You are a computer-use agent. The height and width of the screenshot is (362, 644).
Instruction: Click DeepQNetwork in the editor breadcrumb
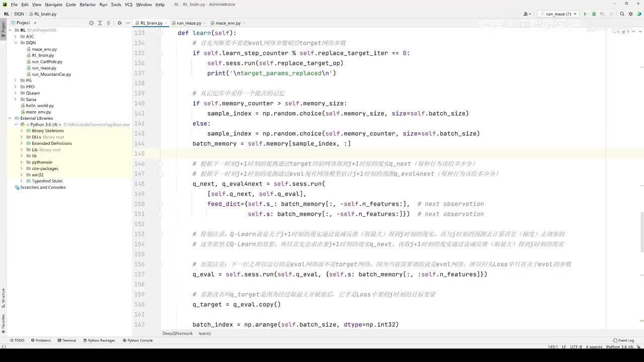pyautogui.click(x=178, y=333)
